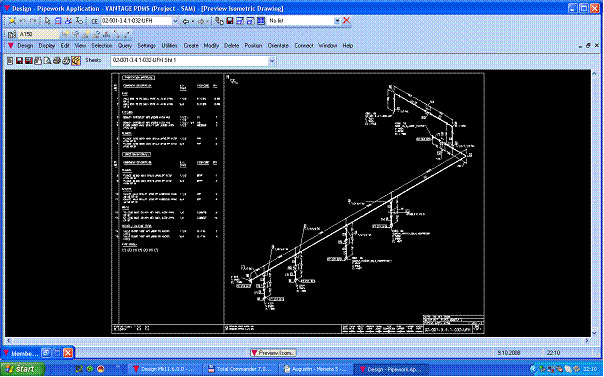This screenshot has width=604, height=377.
Task: Click the undo arrow in top toolbar
Action: pyautogui.click(x=23, y=21)
